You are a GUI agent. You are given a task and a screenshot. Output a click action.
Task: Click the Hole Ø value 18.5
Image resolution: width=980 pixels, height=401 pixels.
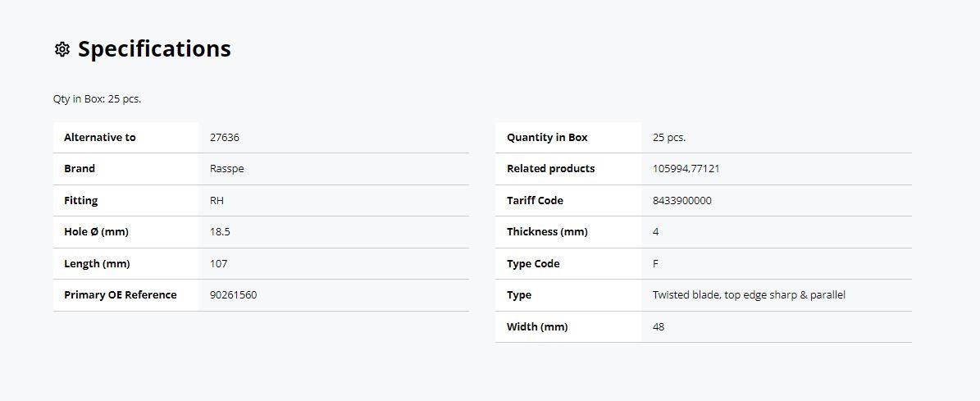(x=220, y=232)
